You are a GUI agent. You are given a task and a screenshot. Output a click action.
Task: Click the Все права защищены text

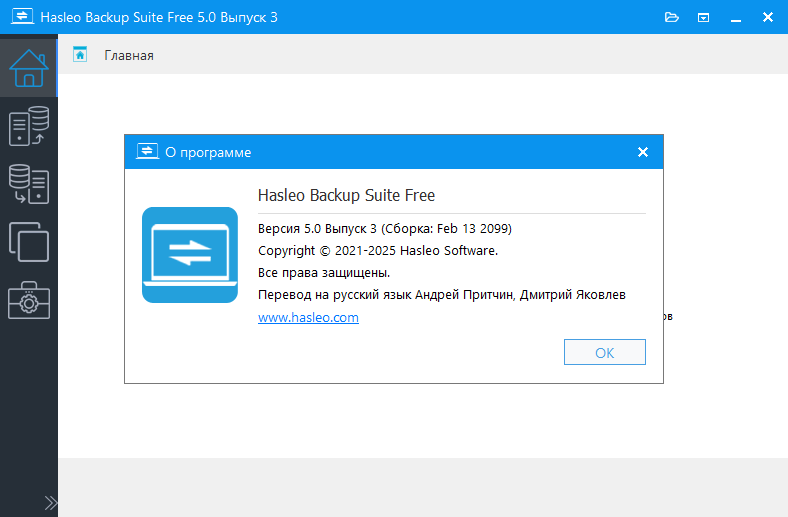coord(324,272)
